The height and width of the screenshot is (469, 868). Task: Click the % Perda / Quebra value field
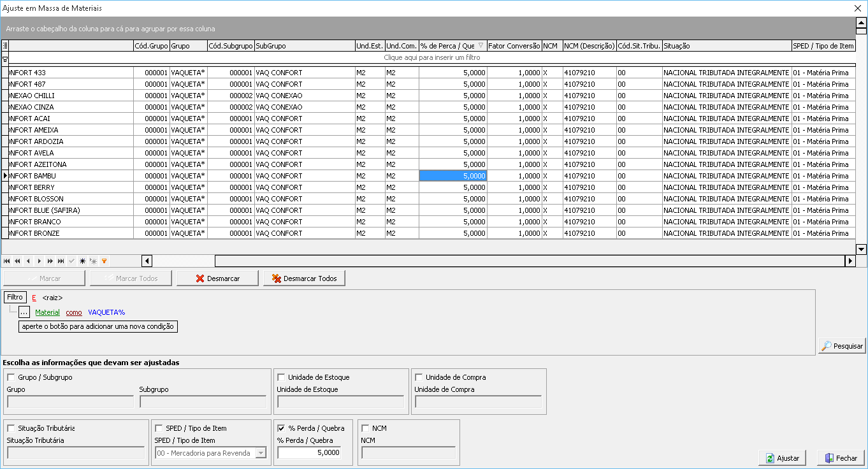309,453
